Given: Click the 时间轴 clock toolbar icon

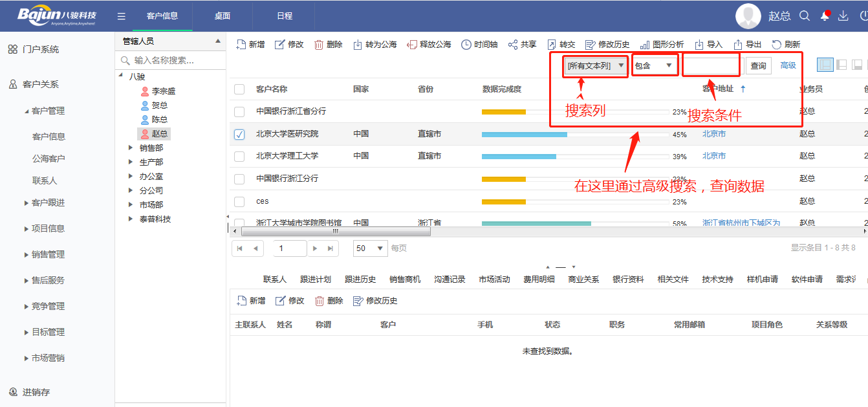Looking at the screenshot, I should pos(466,45).
